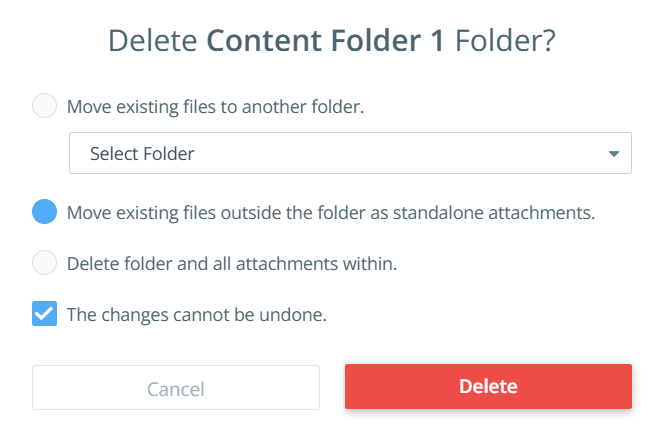Click the empty radio circle beside 'Delete folder'
Image resolution: width=660 pixels, height=433 pixels.
(45, 263)
